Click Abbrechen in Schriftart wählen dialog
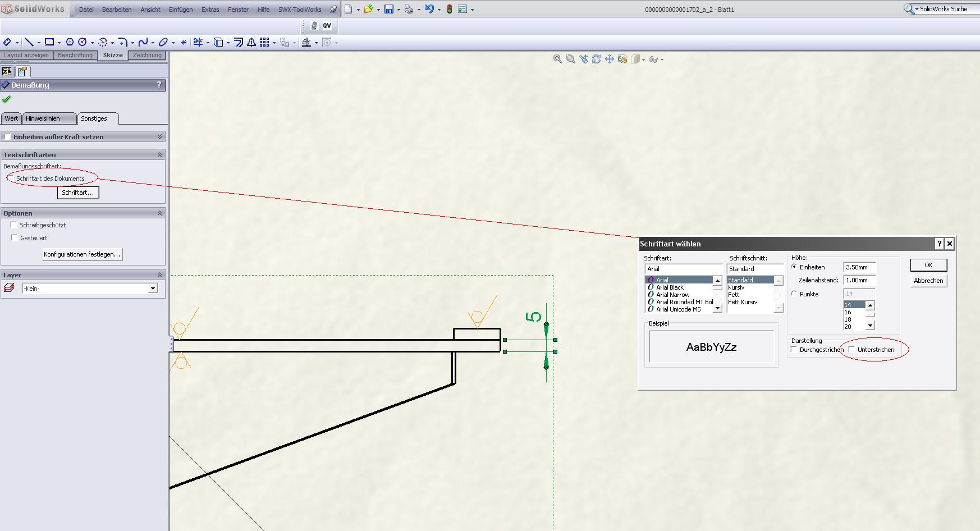980x531 pixels. [928, 281]
